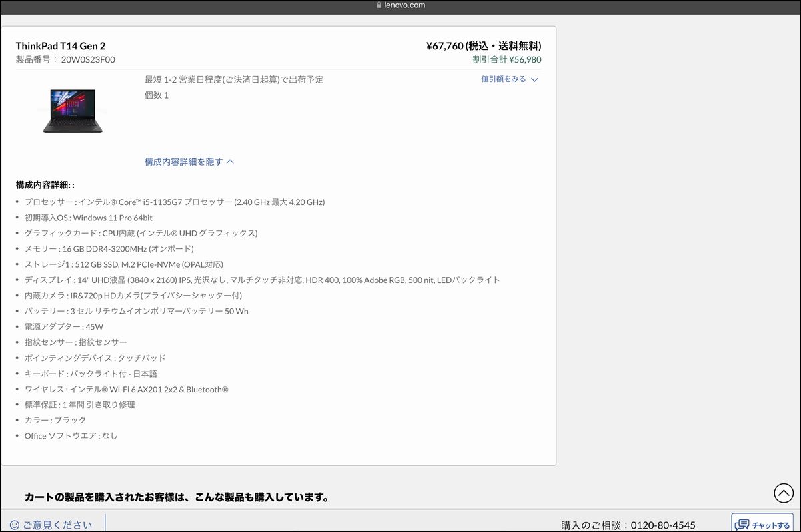Click the 割引合計 ¥56,980 discount total
This screenshot has width=801, height=532.
507,59
